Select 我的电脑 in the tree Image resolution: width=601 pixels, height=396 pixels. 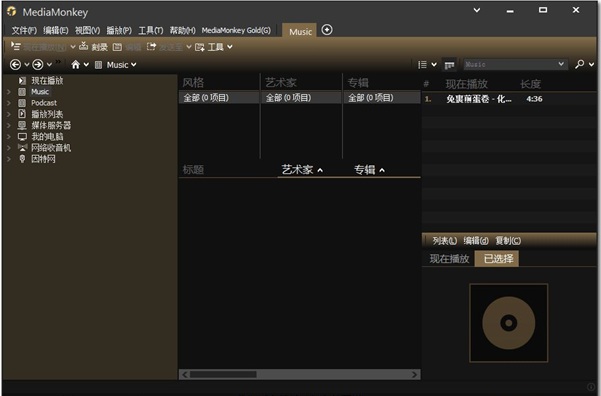[x=47, y=136]
